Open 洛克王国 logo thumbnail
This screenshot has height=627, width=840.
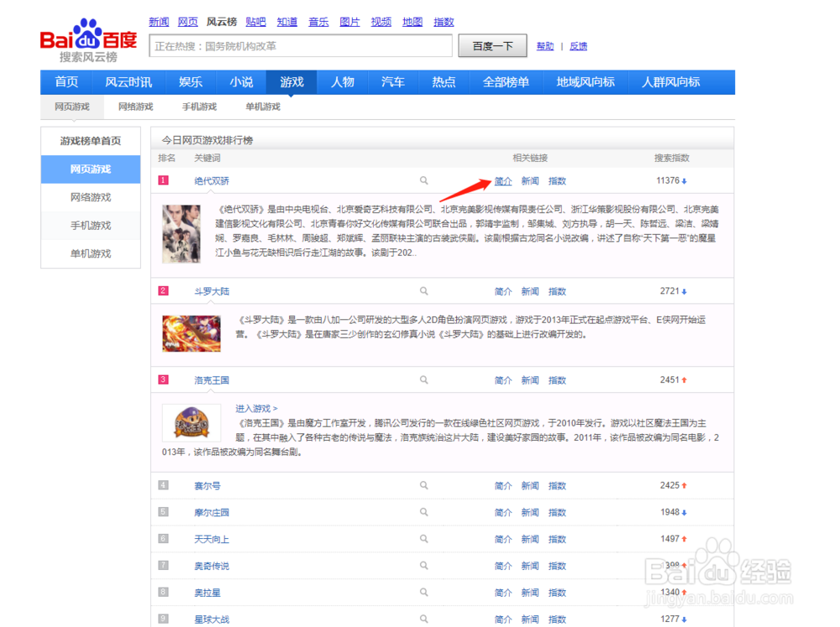tap(192, 423)
